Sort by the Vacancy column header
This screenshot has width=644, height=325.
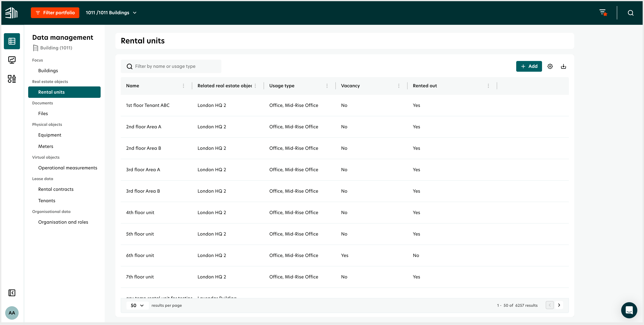click(x=350, y=86)
